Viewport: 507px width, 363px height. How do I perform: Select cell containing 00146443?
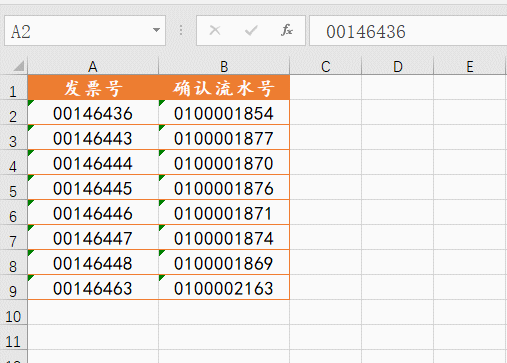(93, 138)
